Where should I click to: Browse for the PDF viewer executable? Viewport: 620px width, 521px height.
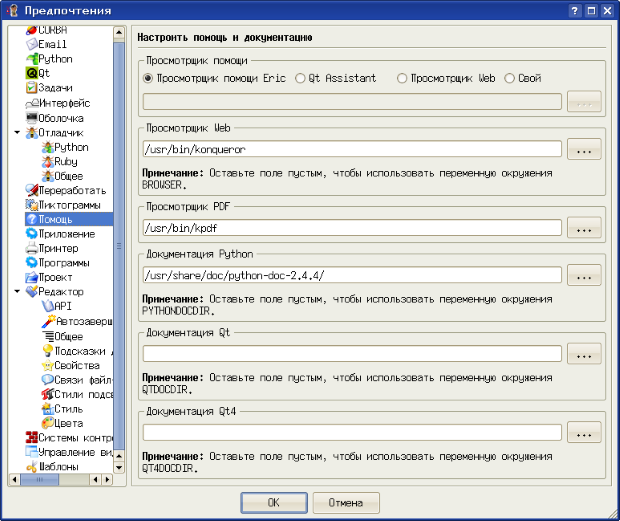coord(583,228)
